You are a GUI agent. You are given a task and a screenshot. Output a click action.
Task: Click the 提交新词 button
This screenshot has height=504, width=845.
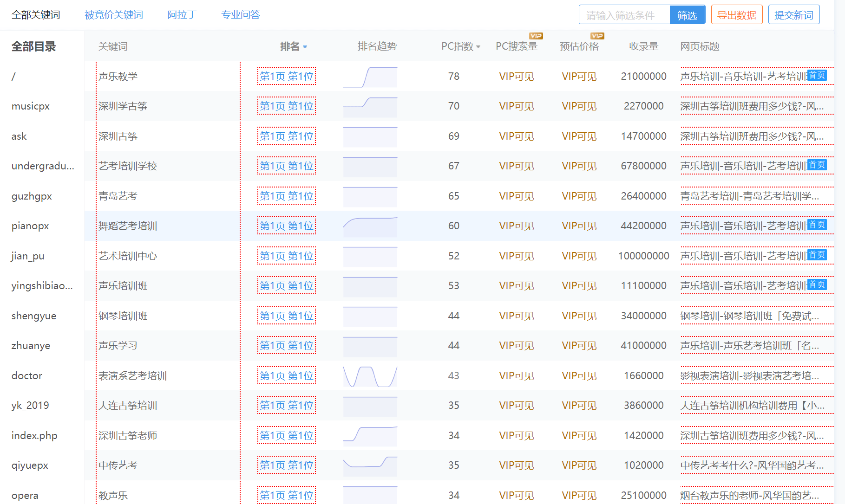pyautogui.click(x=794, y=15)
